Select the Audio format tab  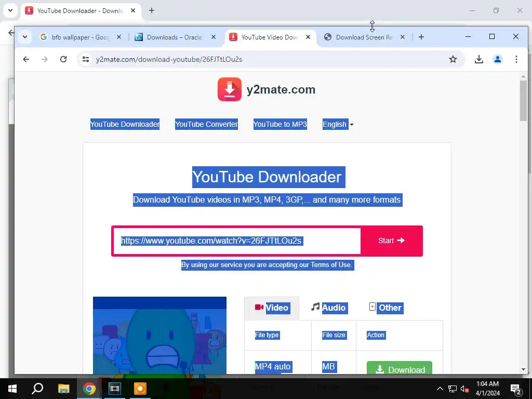pyautogui.click(x=329, y=308)
